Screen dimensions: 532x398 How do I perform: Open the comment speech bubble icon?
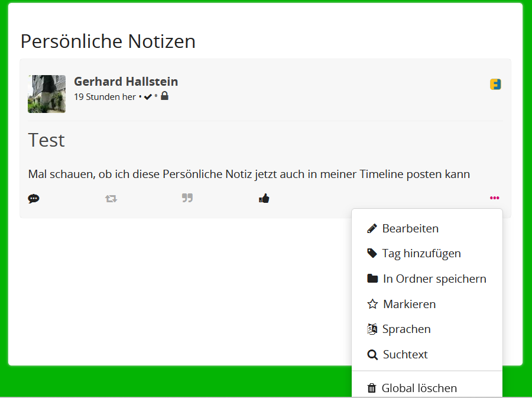coord(34,199)
